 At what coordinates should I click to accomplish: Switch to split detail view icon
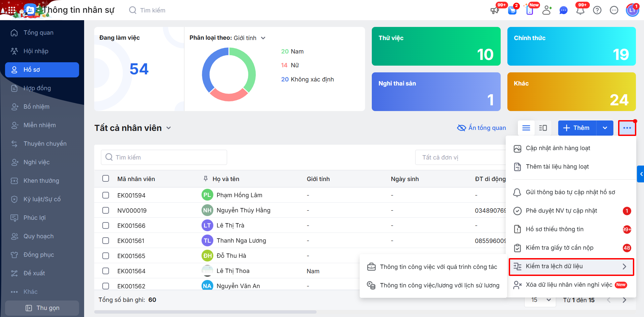pyautogui.click(x=543, y=128)
